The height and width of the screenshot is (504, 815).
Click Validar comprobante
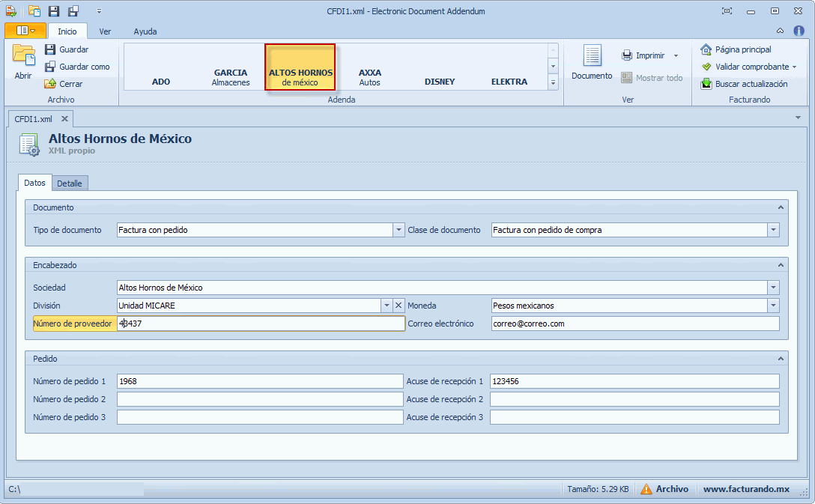(745, 67)
